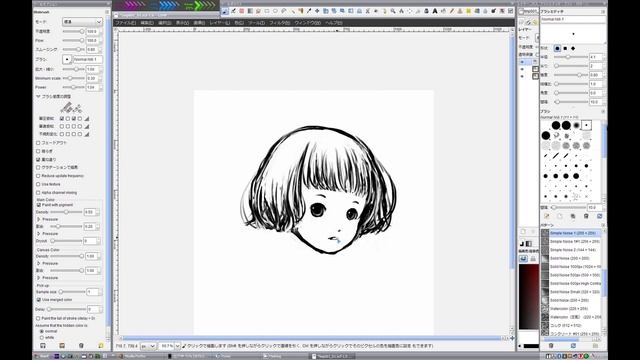640x360 pixels.
Task: Select the Text tool 'A' icon
Action: pyautogui.click(x=435, y=11)
